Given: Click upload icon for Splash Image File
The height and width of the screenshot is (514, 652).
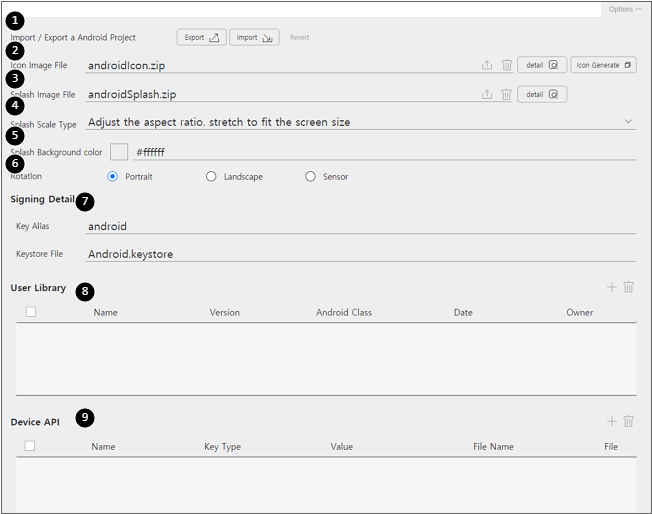Looking at the screenshot, I should [487, 94].
